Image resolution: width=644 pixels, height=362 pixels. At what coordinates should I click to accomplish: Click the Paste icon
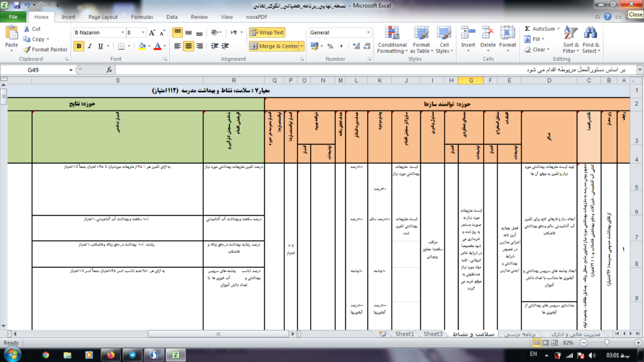(x=11, y=33)
